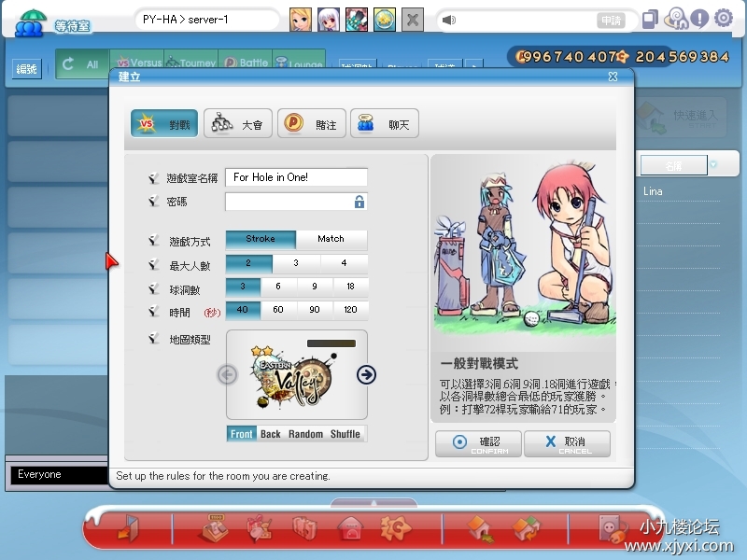Viewport: 747px width, 560px height.
Task: Click the speaker icon in the chat bar
Action: click(x=449, y=20)
